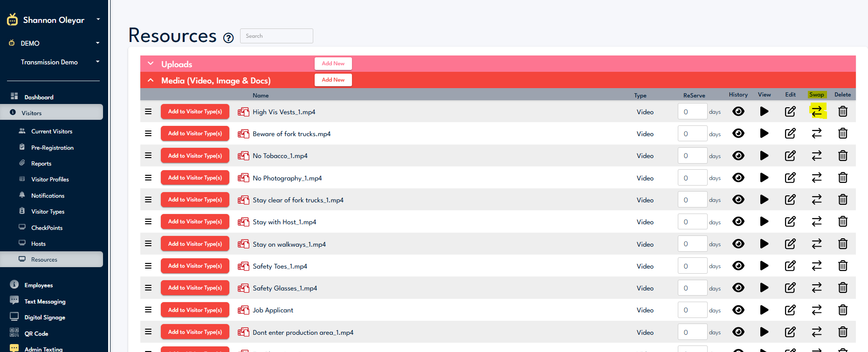Open Pre-Registration in sidebar

52,148
